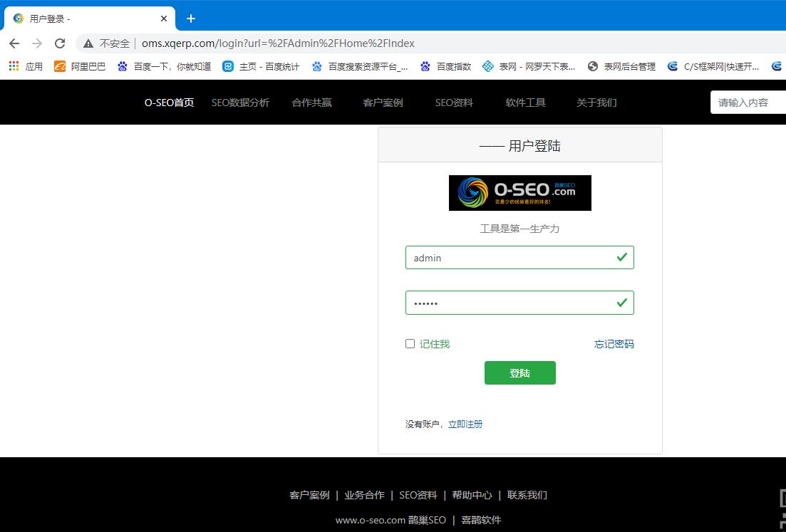This screenshot has width=786, height=532.
Task: Click the O-SEO logo image
Action: coord(519,192)
